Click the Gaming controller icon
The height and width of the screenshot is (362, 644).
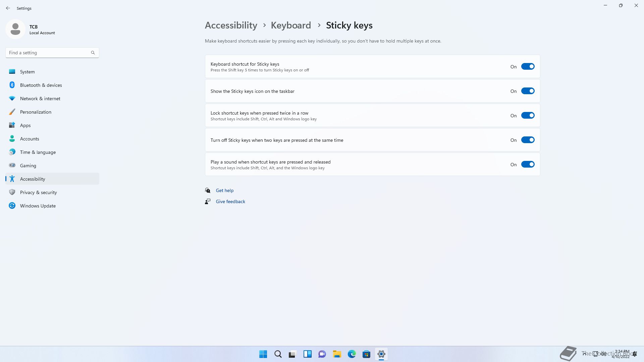[x=12, y=165]
